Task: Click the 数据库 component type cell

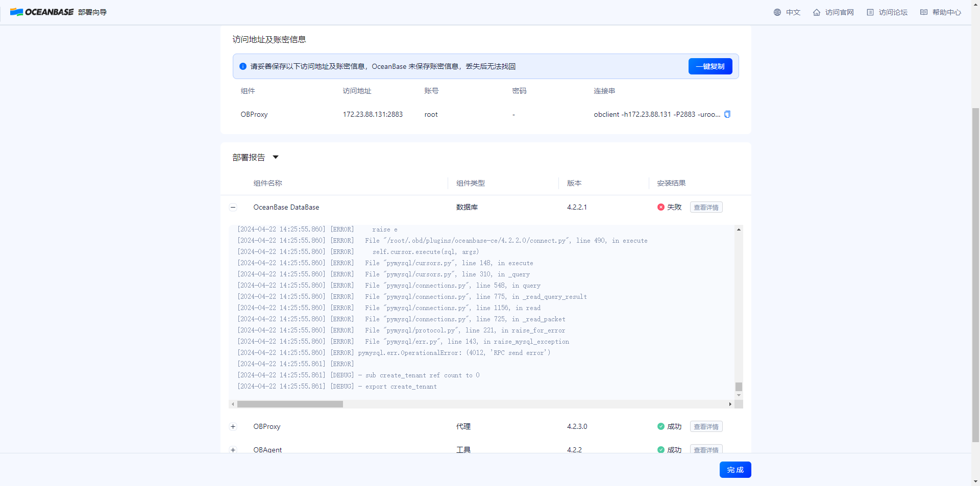Action: tap(467, 207)
